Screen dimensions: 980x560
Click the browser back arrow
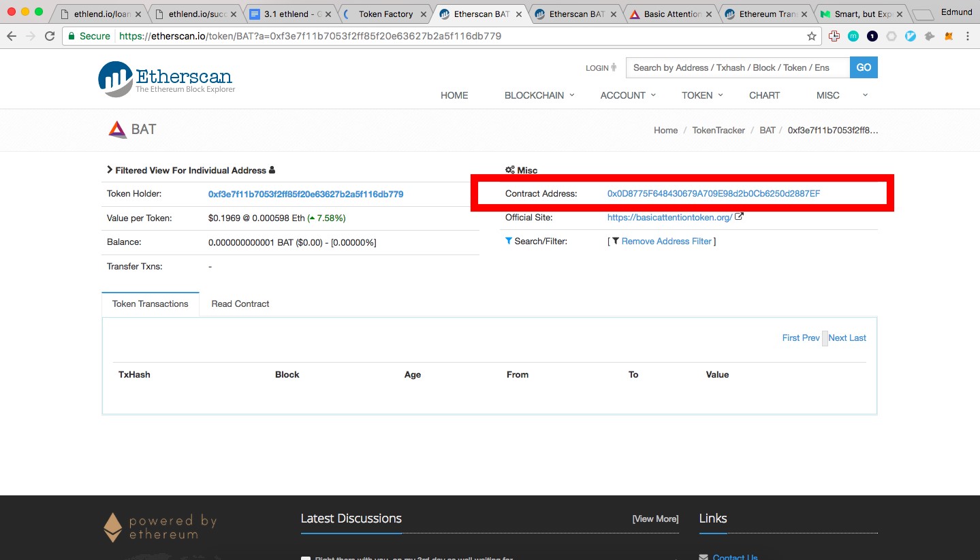click(x=12, y=36)
